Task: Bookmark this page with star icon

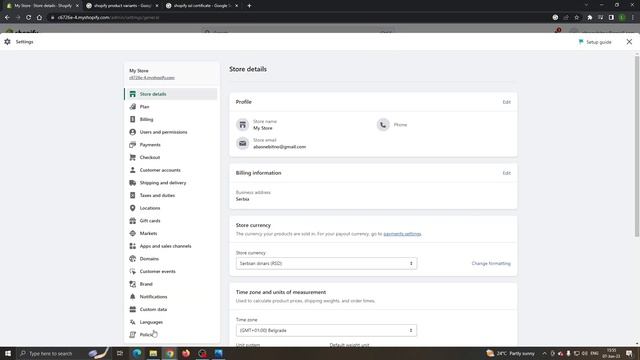Action: click(576, 18)
